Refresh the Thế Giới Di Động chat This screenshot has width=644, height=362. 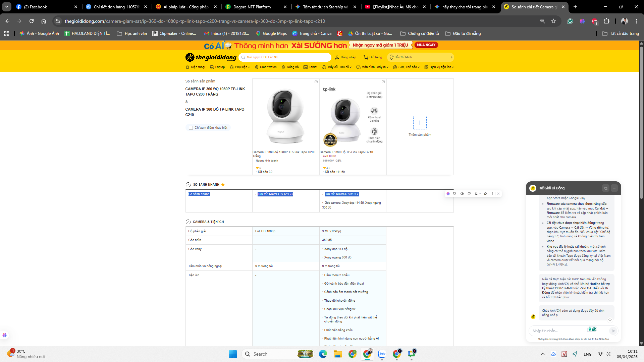point(606,188)
